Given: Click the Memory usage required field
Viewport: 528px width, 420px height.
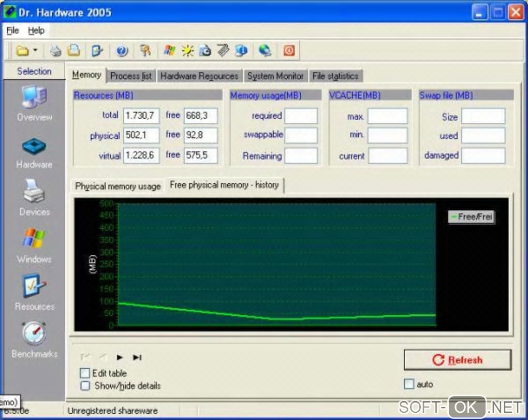Looking at the screenshot, I should click(301, 116).
